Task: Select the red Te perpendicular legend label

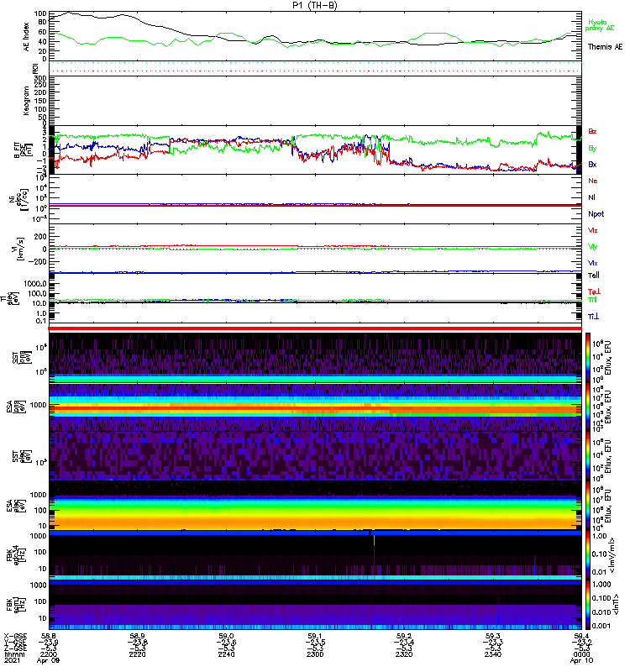Action: pyautogui.click(x=594, y=291)
